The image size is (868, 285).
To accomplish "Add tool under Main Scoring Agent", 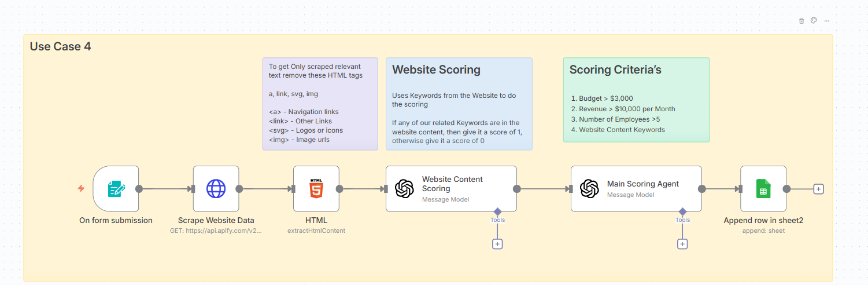I will [682, 244].
